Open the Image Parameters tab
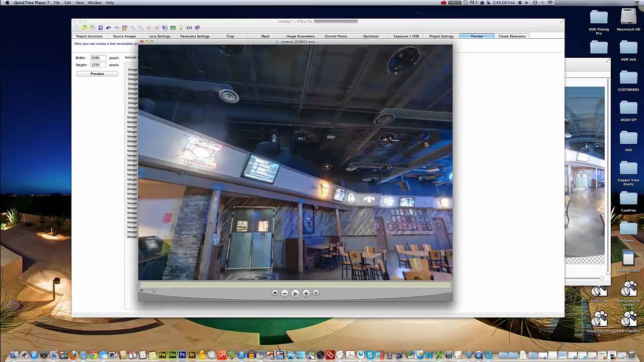644x362 pixels. [300, 36]
